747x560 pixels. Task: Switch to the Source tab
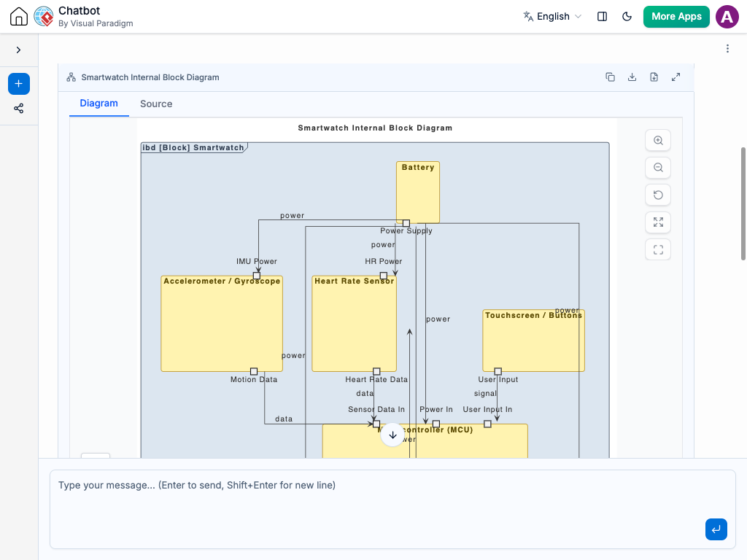pyautogui.click(x=156, y=104)
